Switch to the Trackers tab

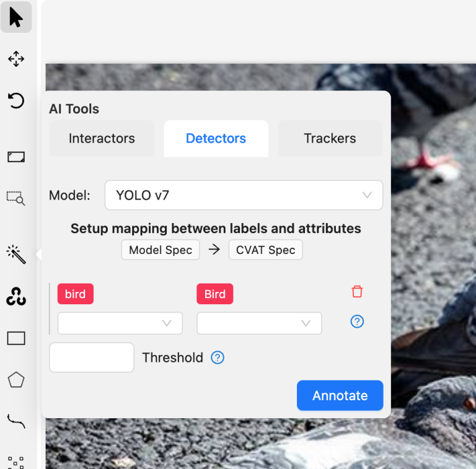[x=330, y=139]
